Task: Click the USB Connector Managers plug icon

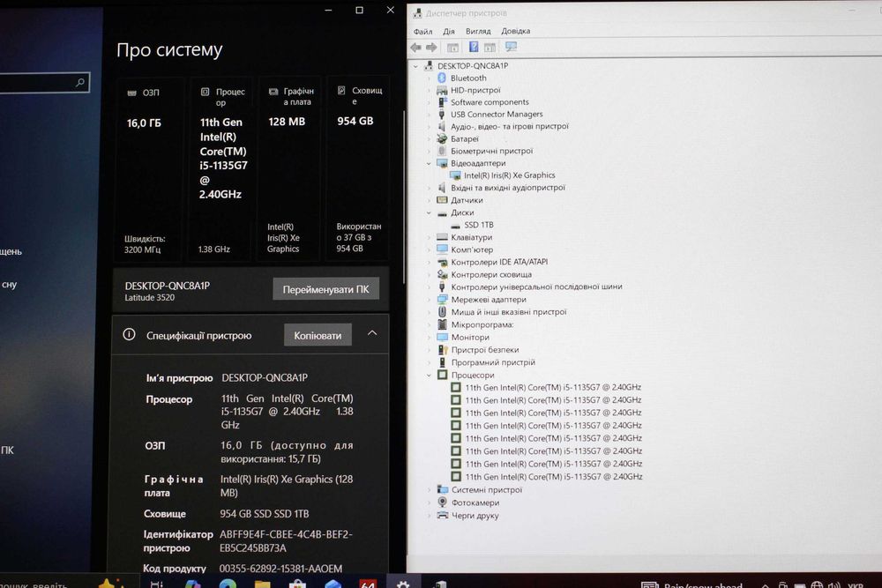Action: 442,114
